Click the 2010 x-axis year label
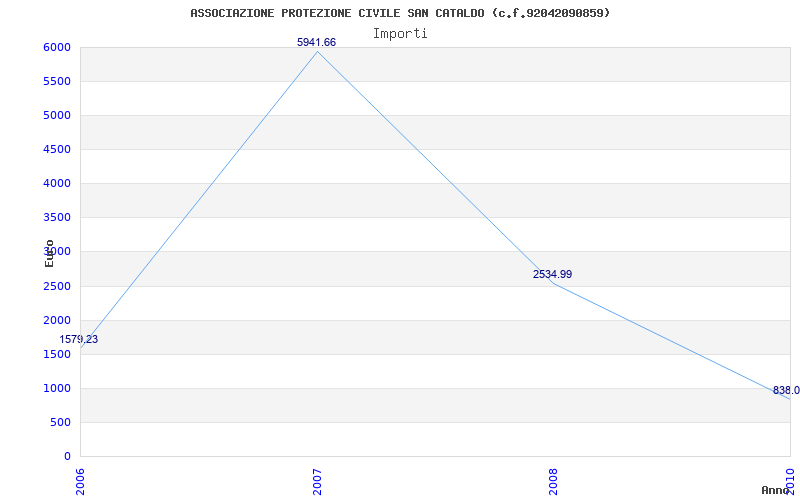The height and width of the screenshot is (500, 800). pyautogui.click(x=790, y=481)
